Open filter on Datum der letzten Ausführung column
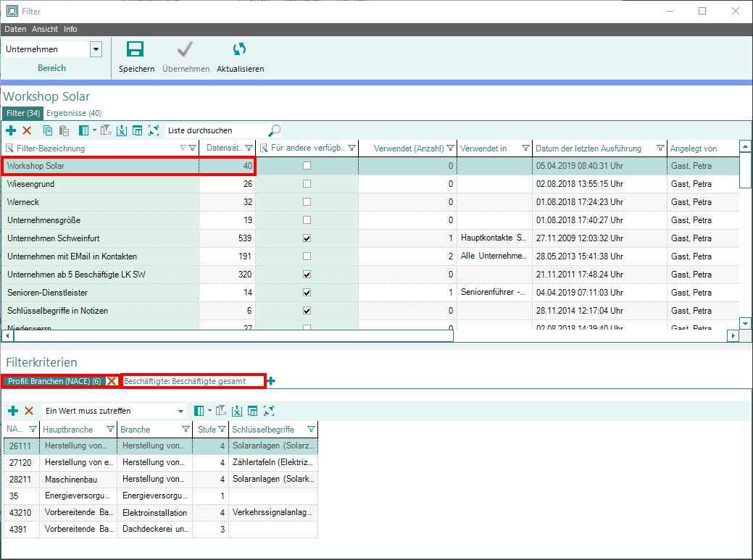753x560 pixels. (660, 149)
